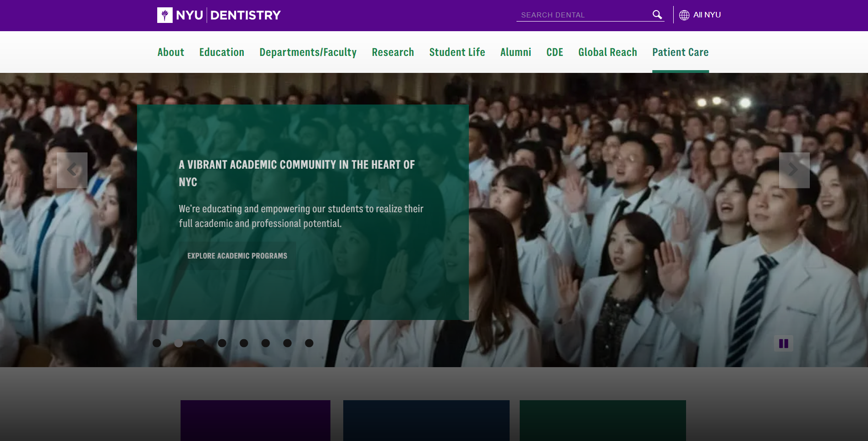Click the All NYU link text
Image resolution: width=868 pixels, height=441 pixels.
(x=707, y=15)
